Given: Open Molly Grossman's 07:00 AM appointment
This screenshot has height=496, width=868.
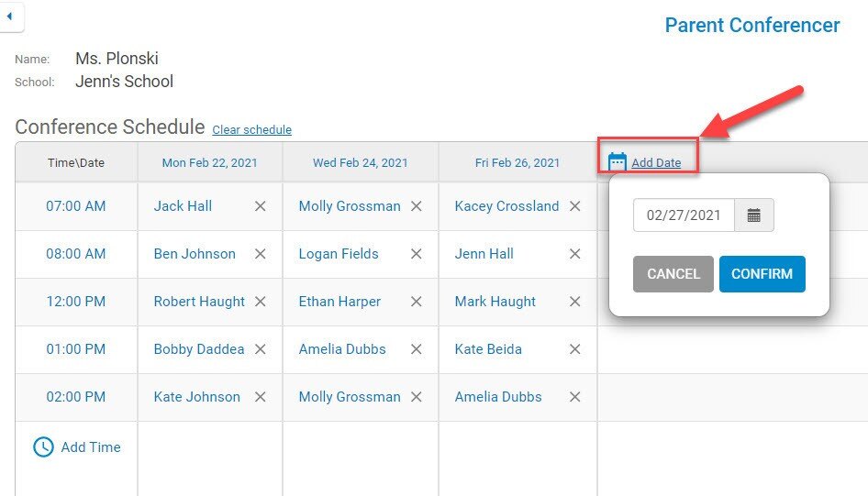Looking at the screenshot, I should tap(350, 206).
